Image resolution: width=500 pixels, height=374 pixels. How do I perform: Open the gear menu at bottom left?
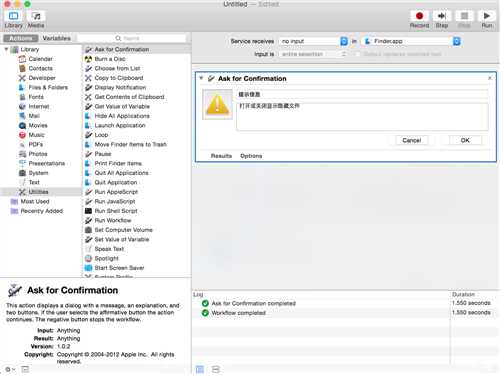point(10,369)
